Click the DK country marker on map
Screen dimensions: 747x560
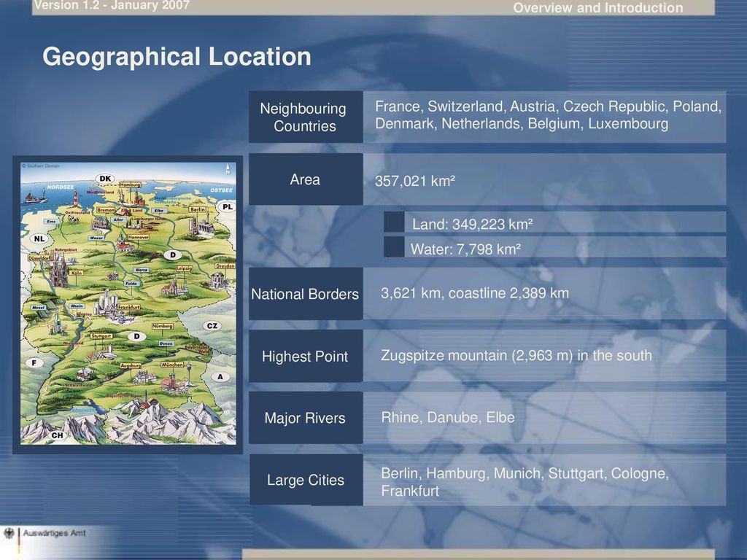pyautogui.click(x=105, y=179)
